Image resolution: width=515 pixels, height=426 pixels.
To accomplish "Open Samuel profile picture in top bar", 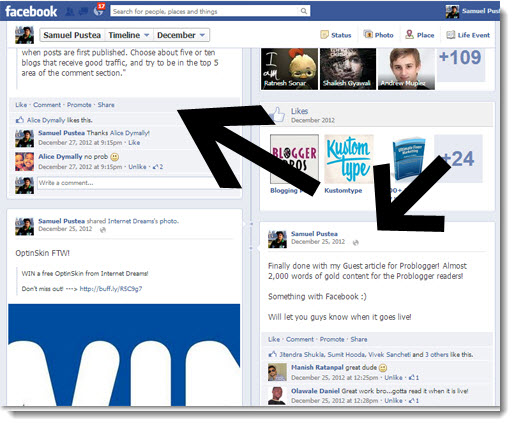I will [x=452, y=11].
